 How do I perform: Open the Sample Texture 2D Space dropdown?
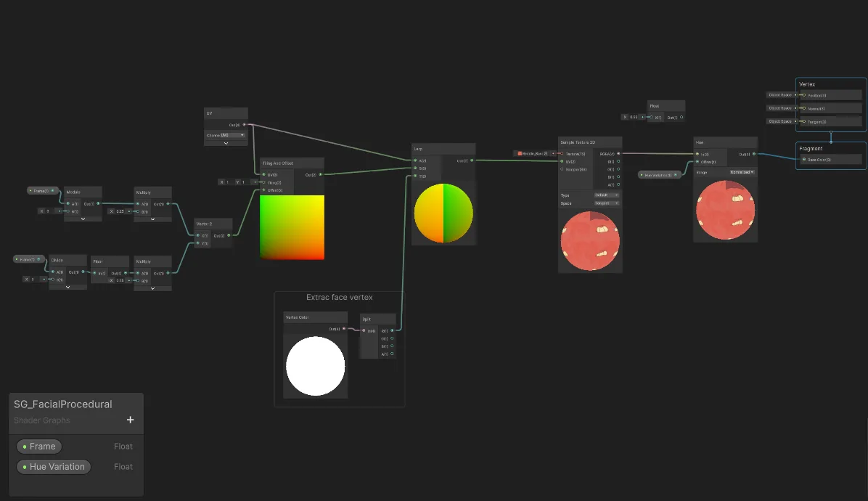(x=607, y=203)
